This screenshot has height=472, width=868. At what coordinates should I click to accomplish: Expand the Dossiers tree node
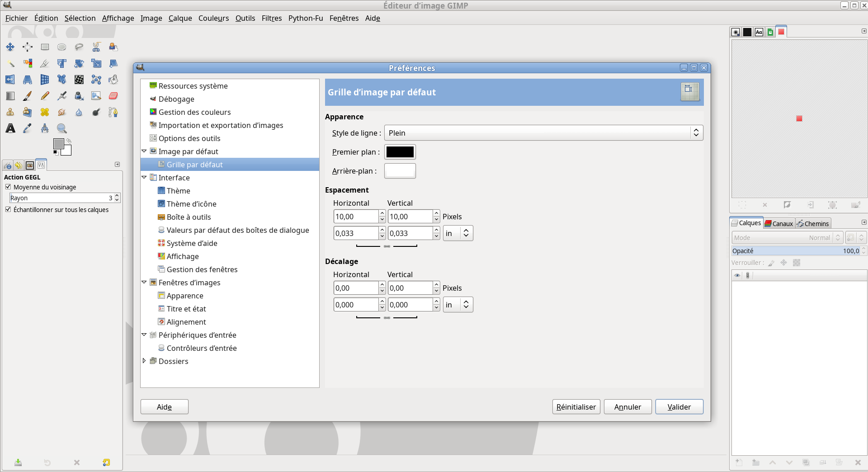[x=144, y=361]
